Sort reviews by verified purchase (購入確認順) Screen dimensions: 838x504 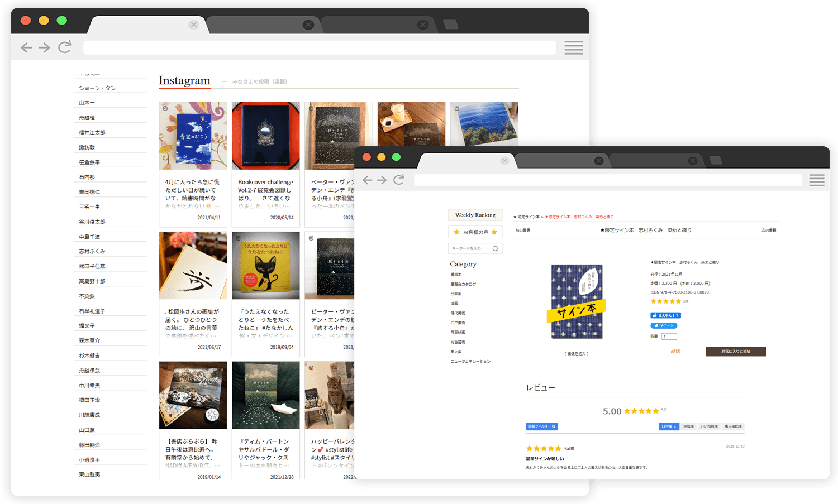733,426
